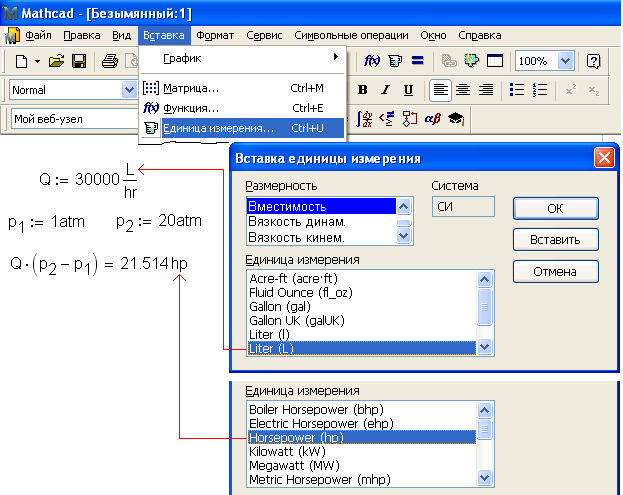Choose Единица измерения... menu entry
This screenshot has width=623, height=495.
(x=242, y=128)
